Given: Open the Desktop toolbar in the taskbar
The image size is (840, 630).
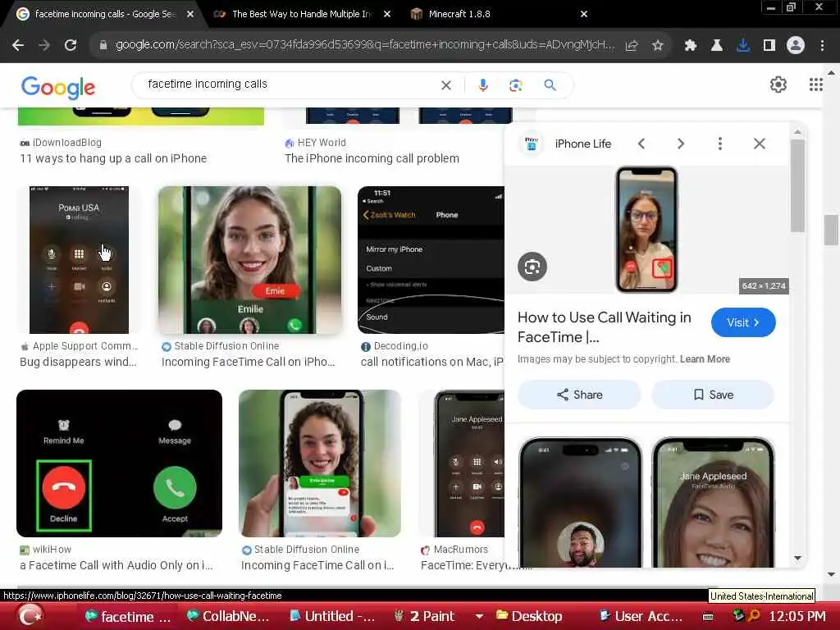Looking at the screenshot, I should point(529,617).
